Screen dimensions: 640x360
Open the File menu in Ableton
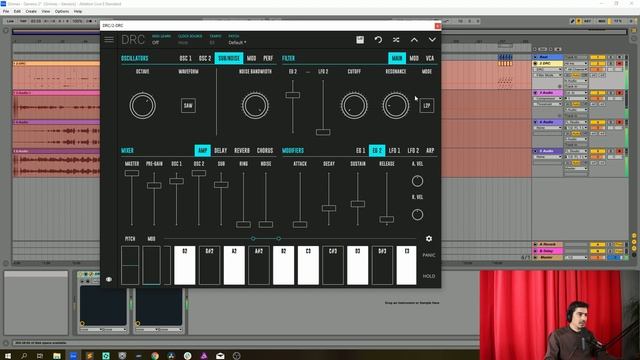6,11
